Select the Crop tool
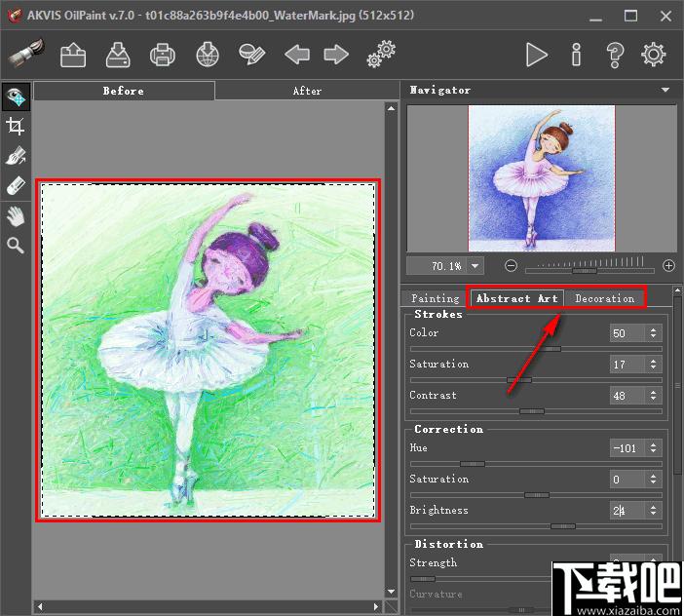 (16, 127)
